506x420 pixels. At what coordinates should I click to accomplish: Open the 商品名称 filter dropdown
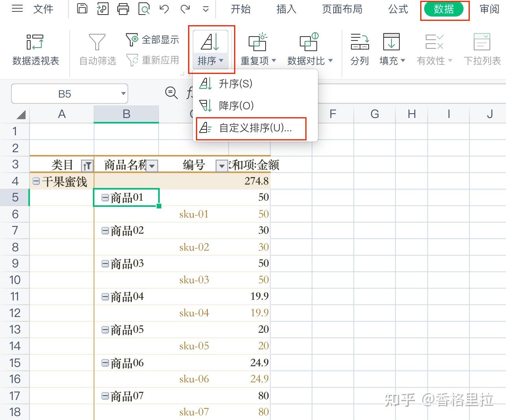[152, 166]
